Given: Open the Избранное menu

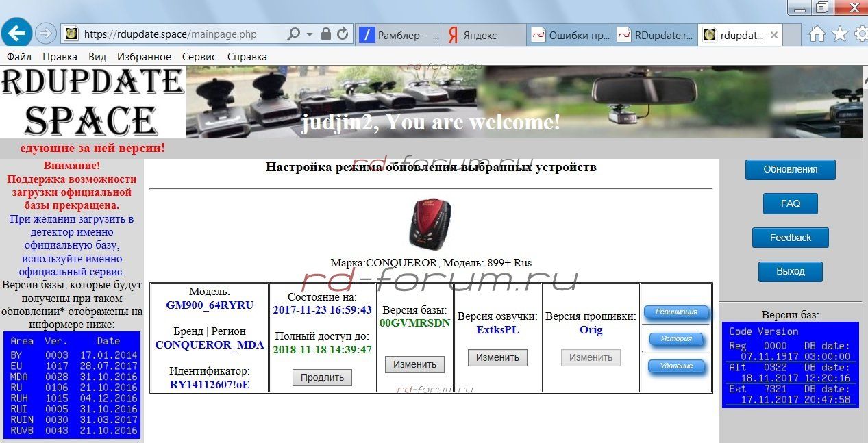Looking at the screenshot, I should tap(144, 57).
